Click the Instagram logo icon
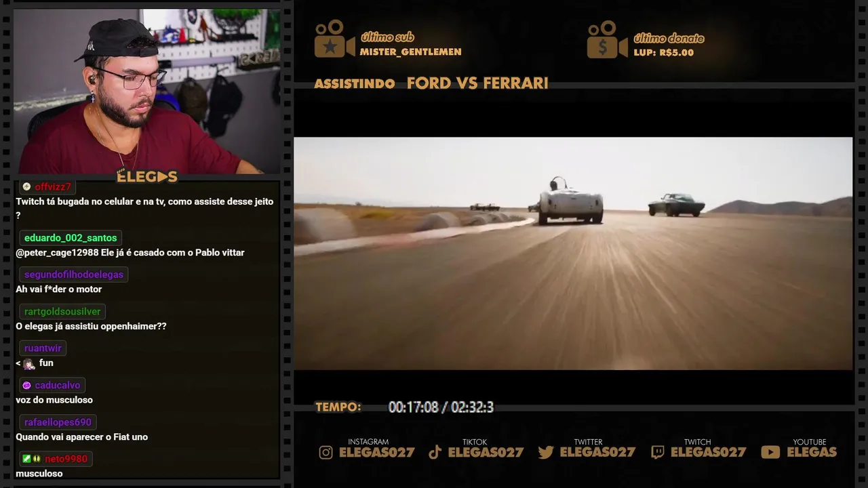Image resolution: width=868 pixels, height=488 pixels. coord(326,452)
